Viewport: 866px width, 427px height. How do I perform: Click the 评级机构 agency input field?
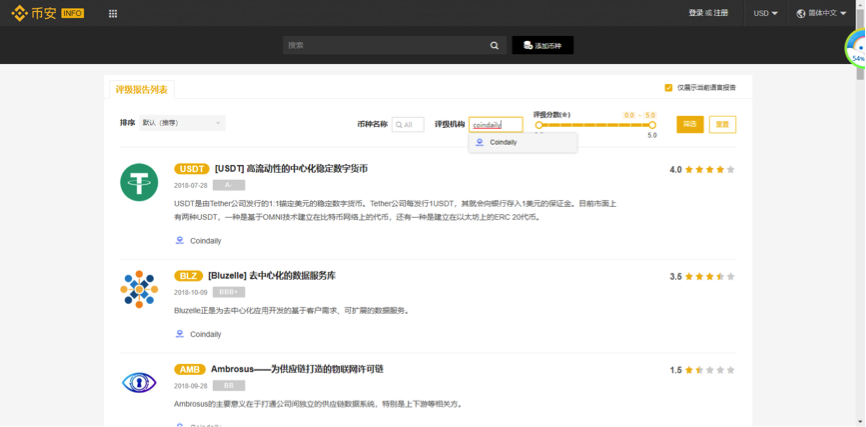click(496, 125)
